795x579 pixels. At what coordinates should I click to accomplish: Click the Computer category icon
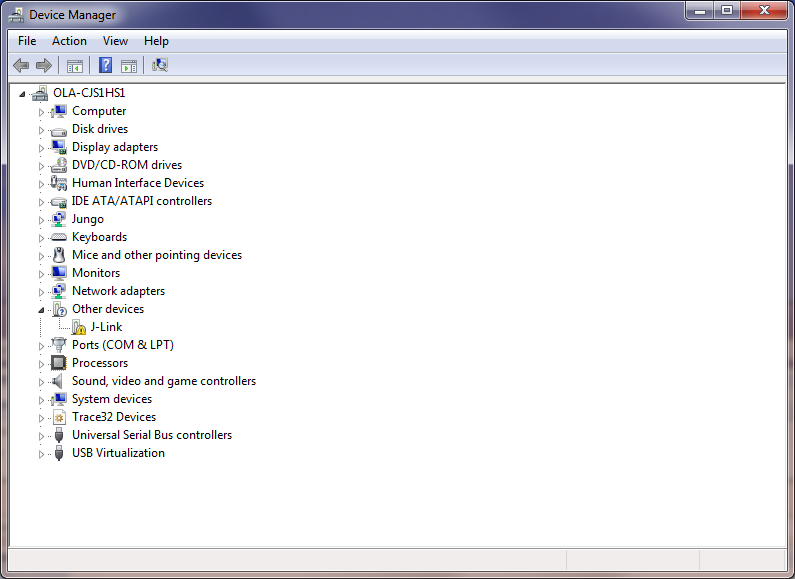click(59, 111)
